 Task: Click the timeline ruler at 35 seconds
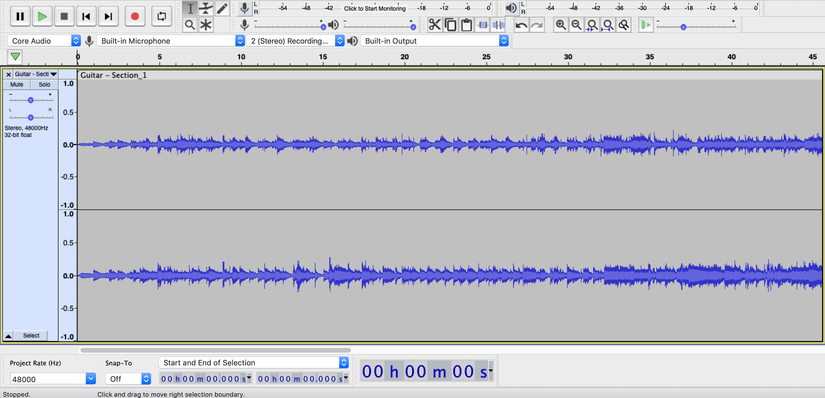pos(650,57)
